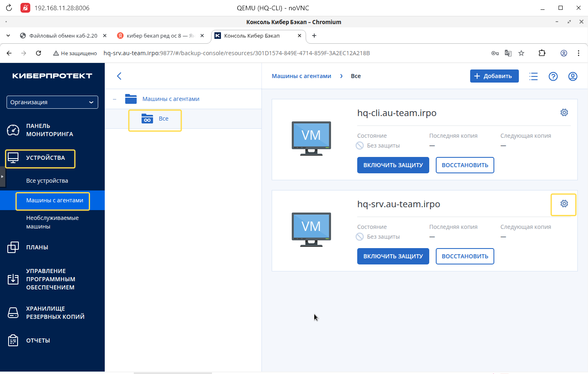Click Восстановить for hq-srv machine
Viewport: 588px width, 374px height.
coord(465,256)
